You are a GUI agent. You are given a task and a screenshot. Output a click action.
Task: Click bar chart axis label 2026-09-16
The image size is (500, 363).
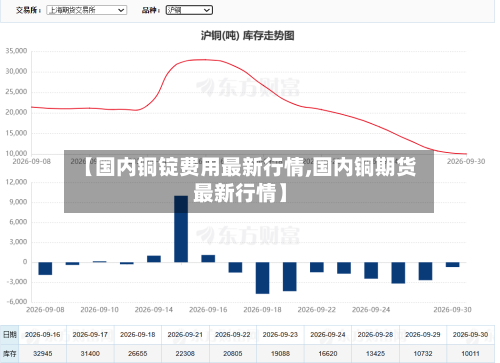point(208,310)
